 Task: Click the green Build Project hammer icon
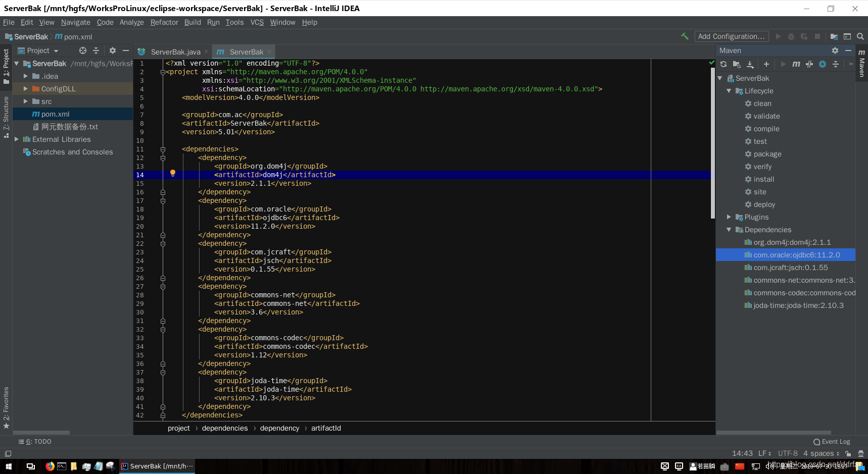point(685,36)
